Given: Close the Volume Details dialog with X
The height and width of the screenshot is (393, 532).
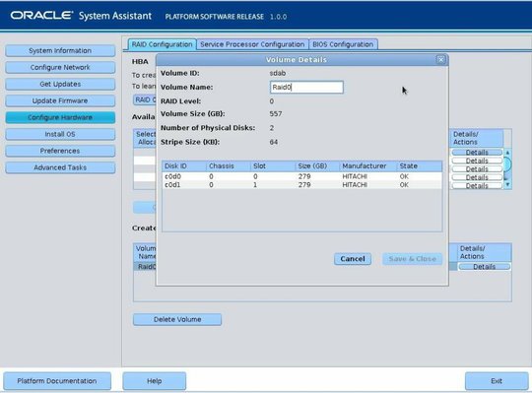Looking at the screenshot, I should 440,60.
